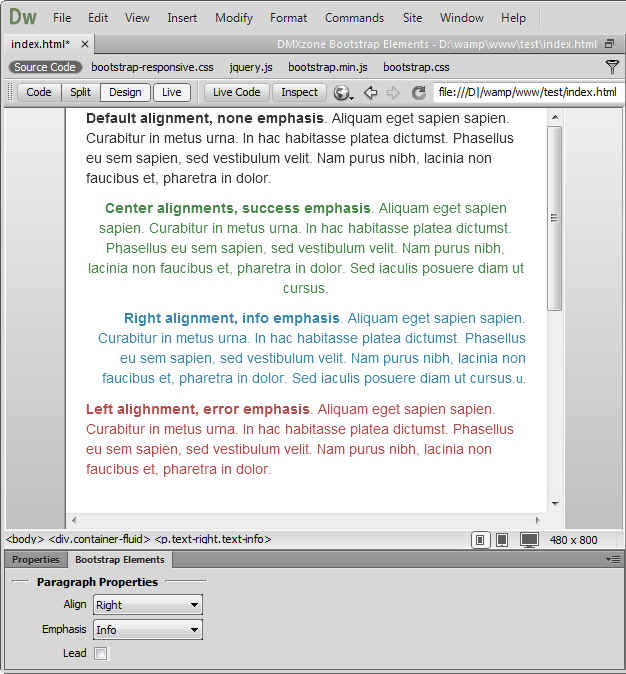Click the horizontal scroll left arrow
This screenshot has width=626, height=674.
[74, 521]
